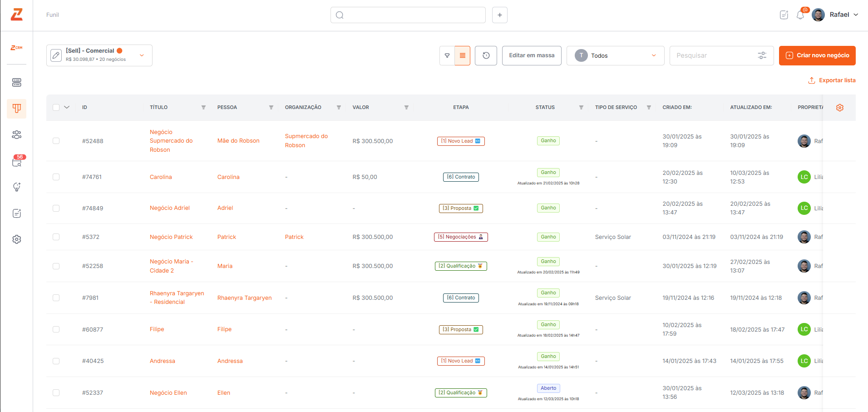
Task: Open Rhaenyra Targaryen - Residencial deal
Action: [x=177, y=298]
